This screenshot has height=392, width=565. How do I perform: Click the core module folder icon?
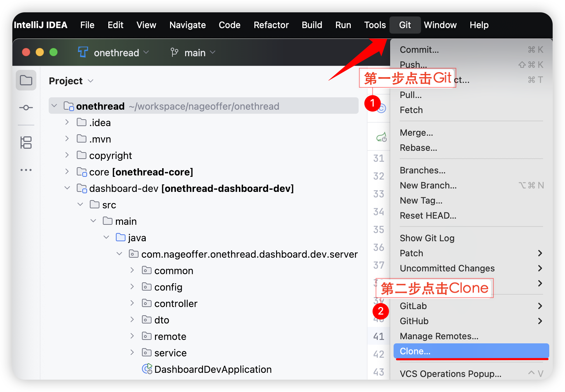click(x=82, y=172)
